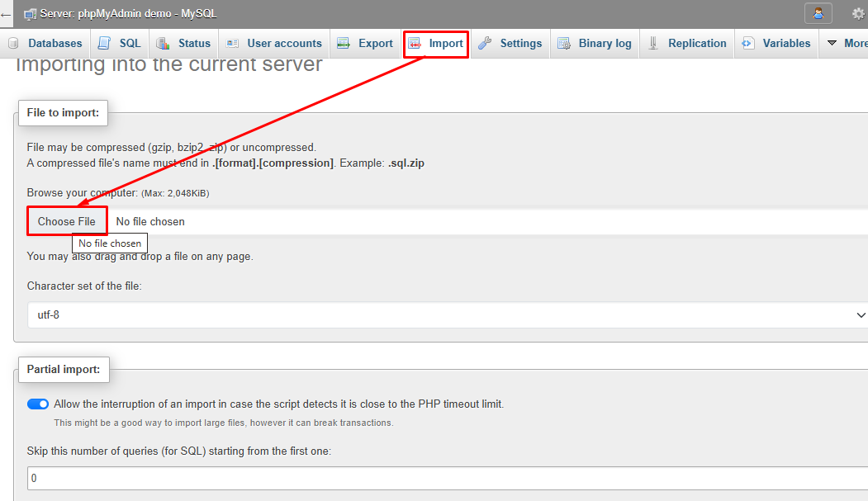The height and width of the screenshot is (501, 868).
Task: Click the 'Partial import:' legend
Action: tap(64, 370)
